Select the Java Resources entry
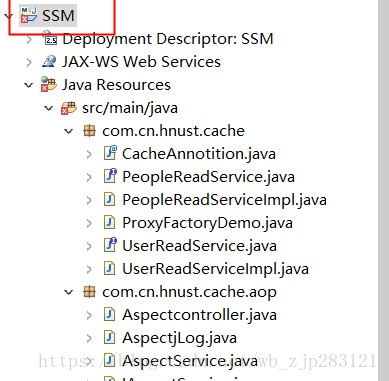The image size is (389, 381). (116, 85)
